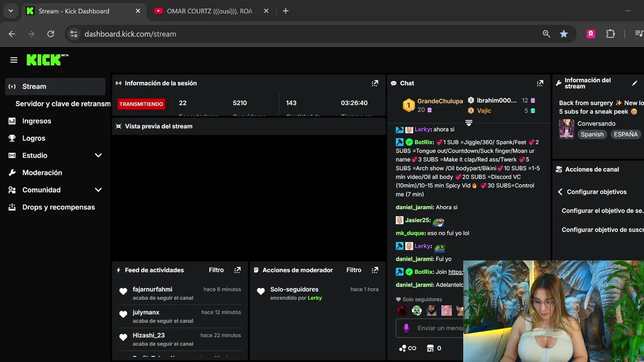Click fajarnurfahmi in activity feed

pyautogui.click(x=152, y=289)
